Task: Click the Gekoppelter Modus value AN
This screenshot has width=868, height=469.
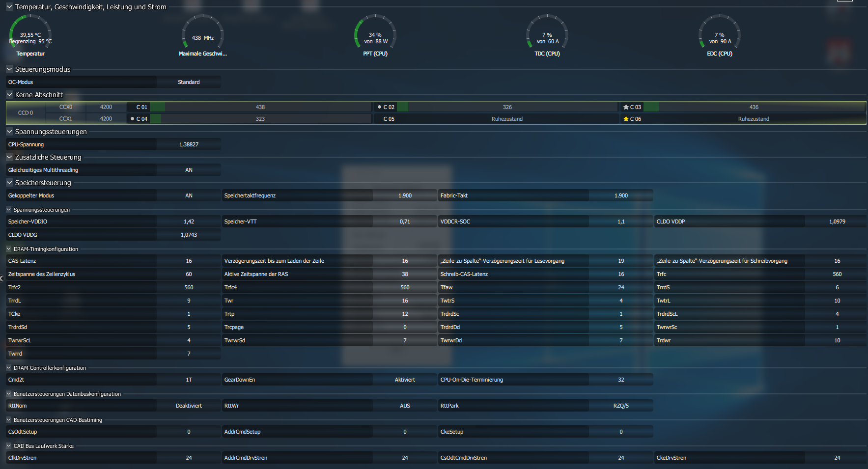Action: (x=189, y=195)
